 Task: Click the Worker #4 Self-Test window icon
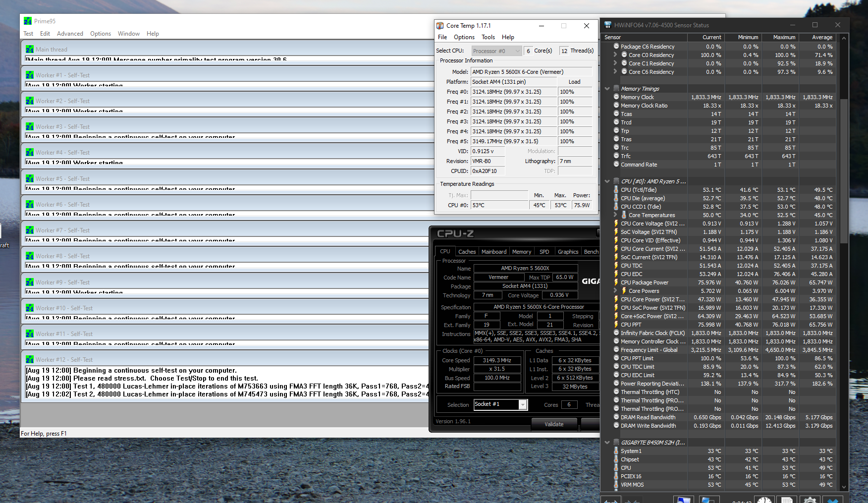[30, 153]
